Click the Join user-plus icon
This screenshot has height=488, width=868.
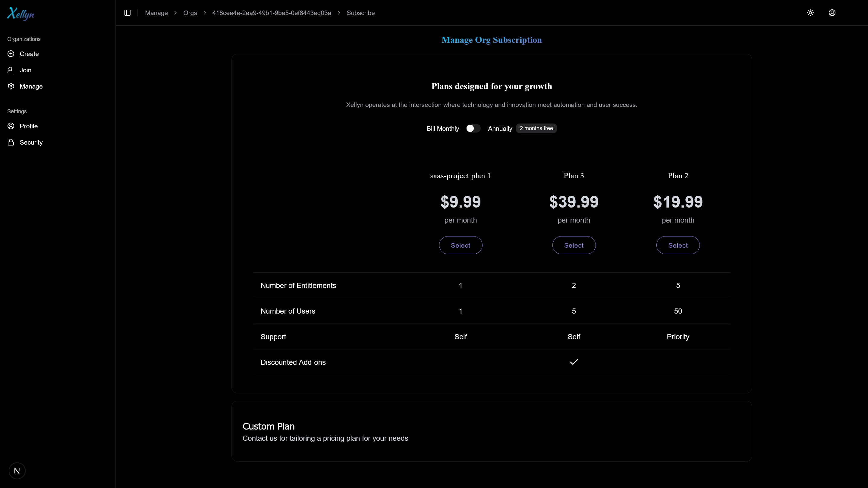[x=11, y=70]
